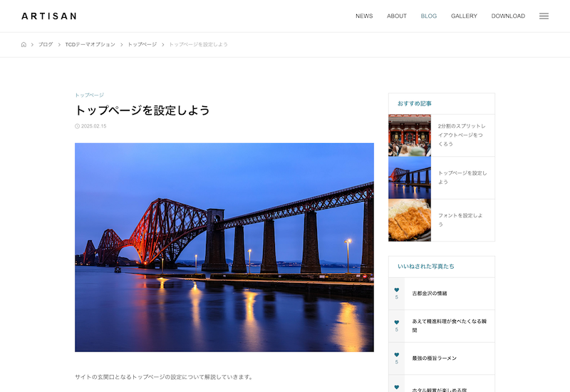This screenshot has height=392, width=570.
Task: Open the hamburger menu icon
Action: click(544, 16)
